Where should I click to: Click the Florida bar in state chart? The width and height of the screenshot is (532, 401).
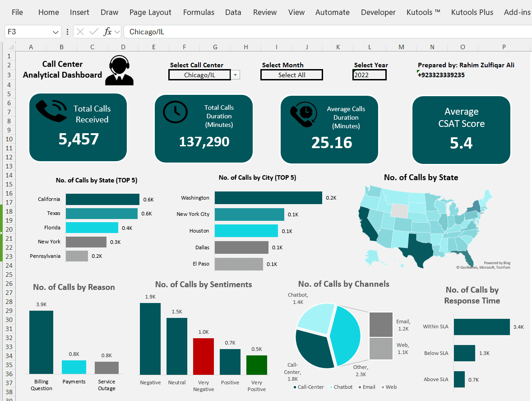[92, 228]
